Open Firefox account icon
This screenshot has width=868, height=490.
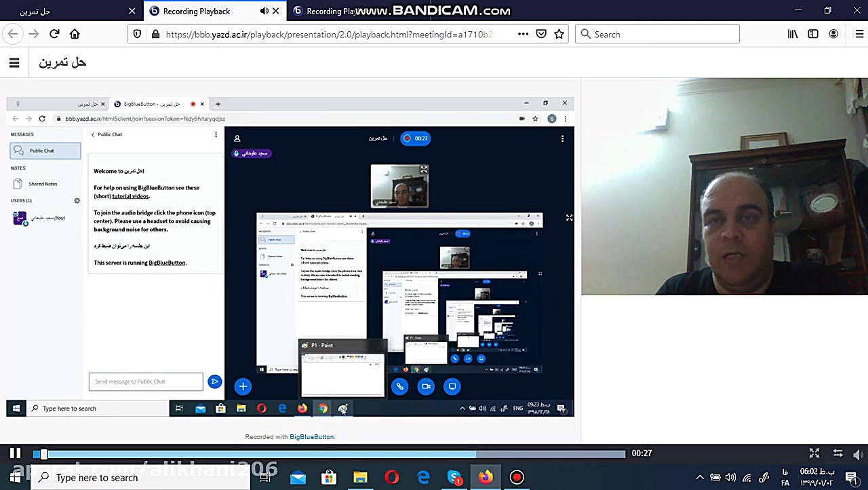coord(833,34)
